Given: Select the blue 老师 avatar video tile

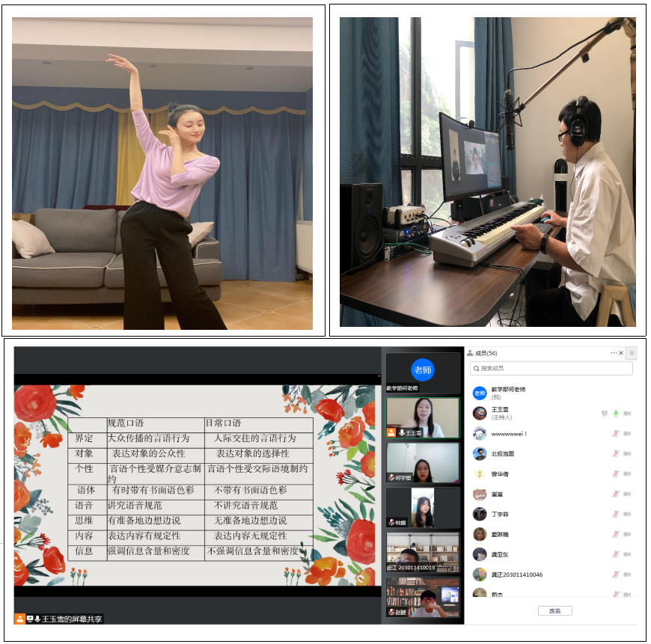Looking at the screenshot, I should 423,371.
